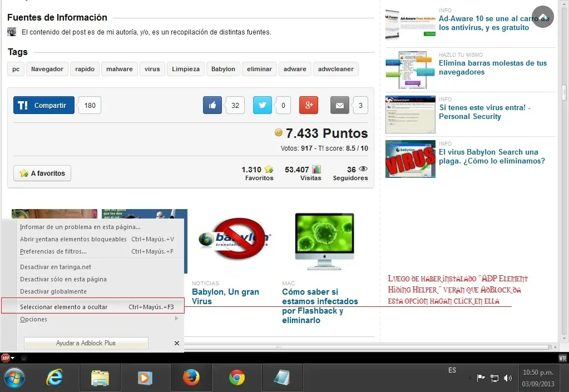The width and height of the screenshot is (569, 392).
Task: Click the red VIRUS Babylon thumbnail
Action: (410, 159)
